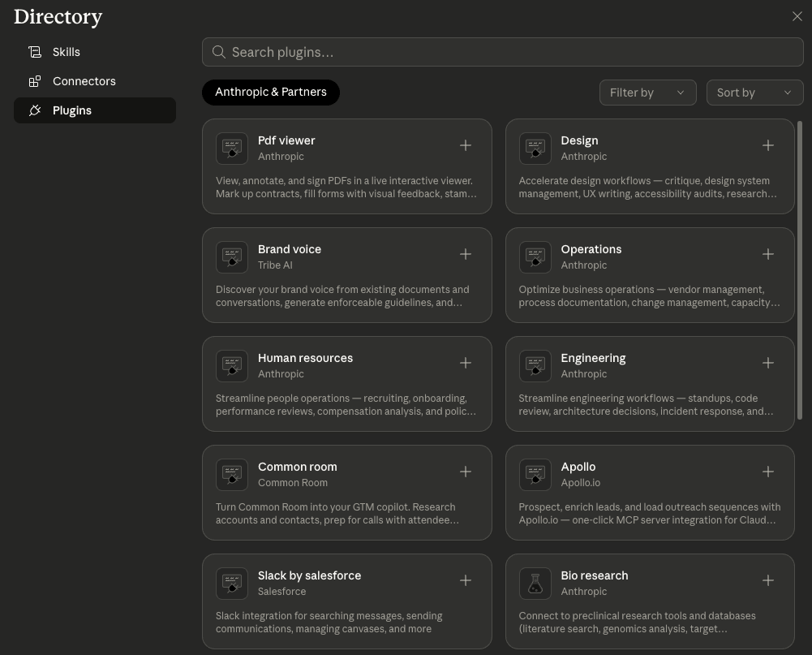Viewport: 812px width, 655px height.
Task: Click the Directory heading
Action: pyautogui.click(x=58, y=17)
